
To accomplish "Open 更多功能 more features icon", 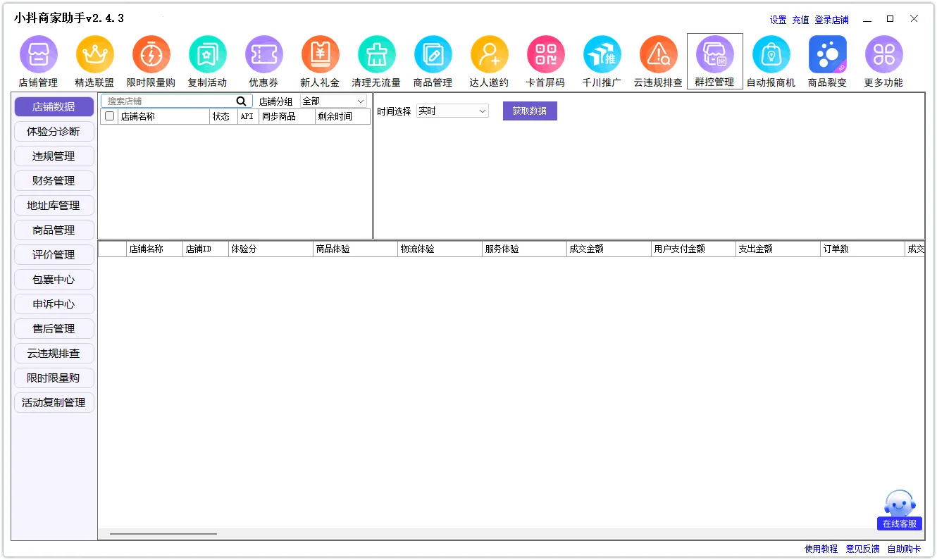I will click(x=883, y=55).
